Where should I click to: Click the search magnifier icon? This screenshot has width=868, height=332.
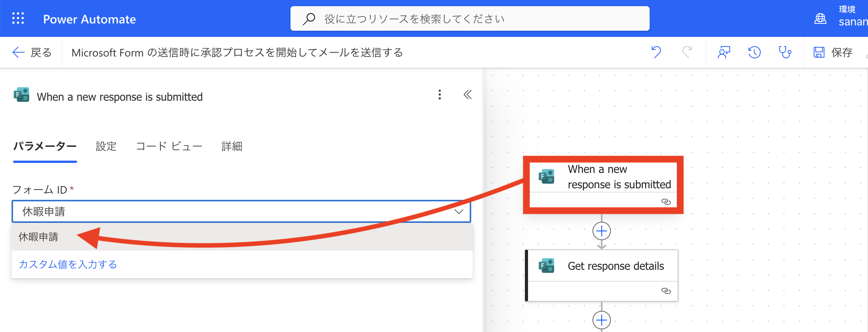click(309, 19)
